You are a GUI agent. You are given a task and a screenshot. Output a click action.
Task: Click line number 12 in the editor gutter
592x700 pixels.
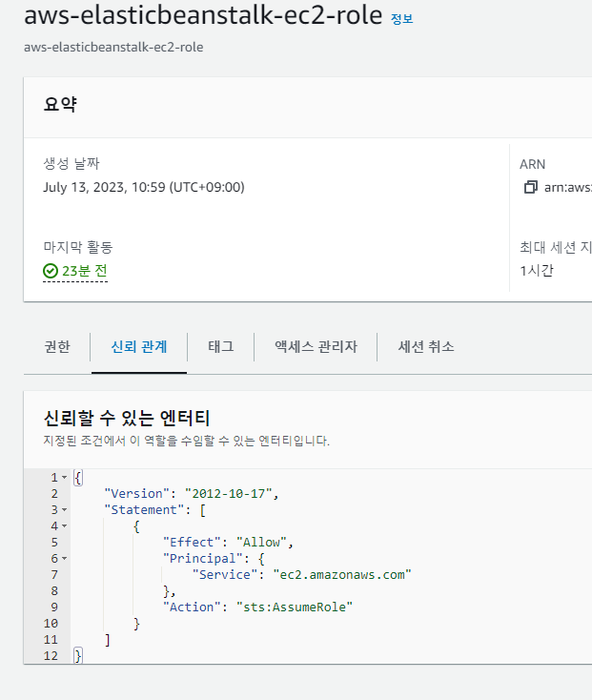(51, 656)
